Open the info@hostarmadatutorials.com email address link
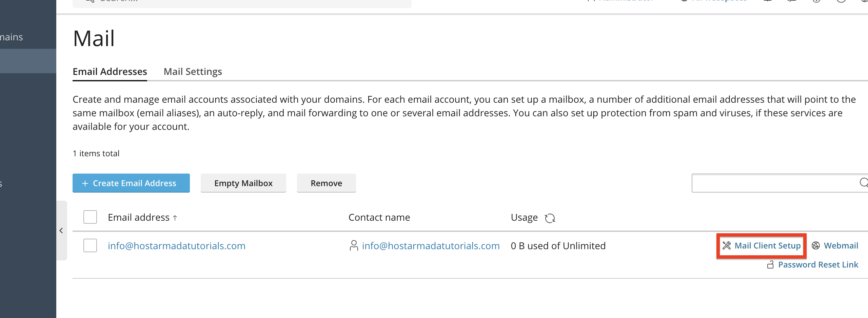This screenshot has width=868, height=318. (177, 246)
